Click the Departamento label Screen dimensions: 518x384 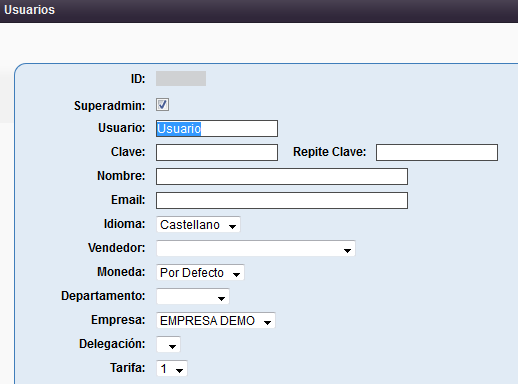pos(103,296)
